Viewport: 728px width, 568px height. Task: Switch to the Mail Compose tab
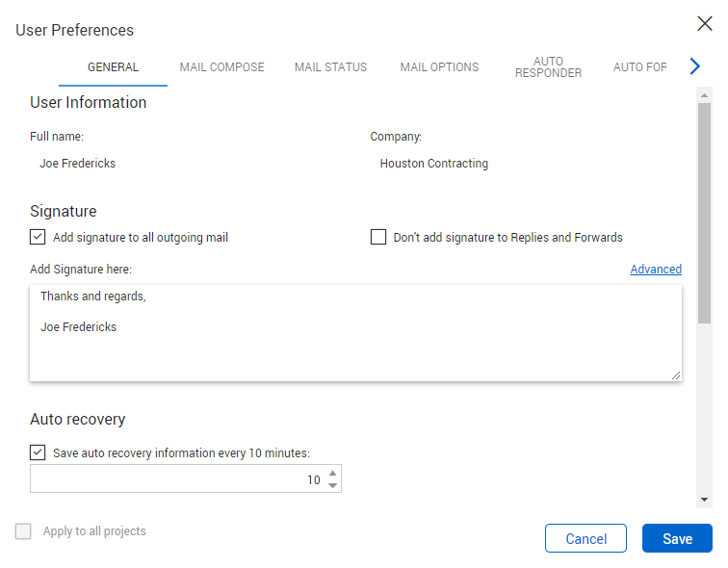tap(221, 67)
